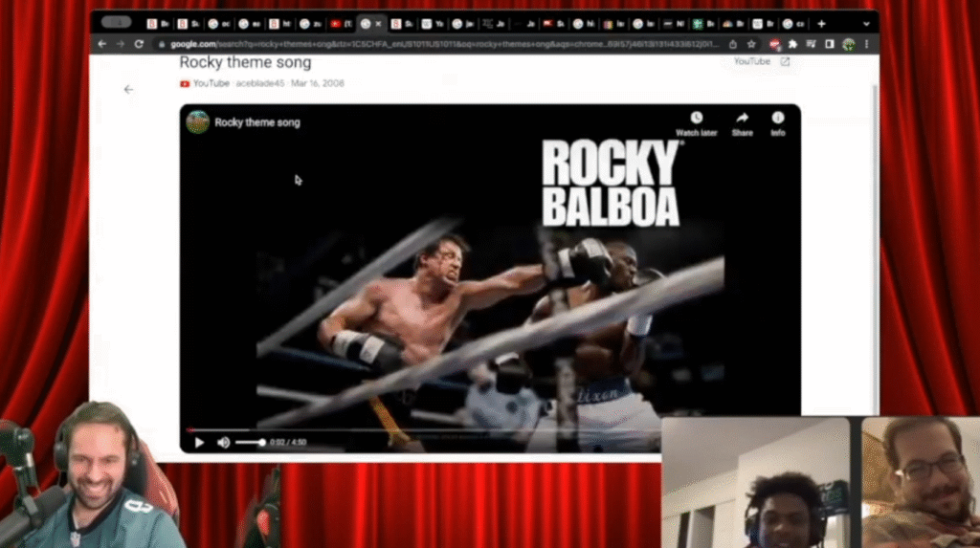
Task: Click the 'Rocky theme song' heading
Action: coord(245,62)
